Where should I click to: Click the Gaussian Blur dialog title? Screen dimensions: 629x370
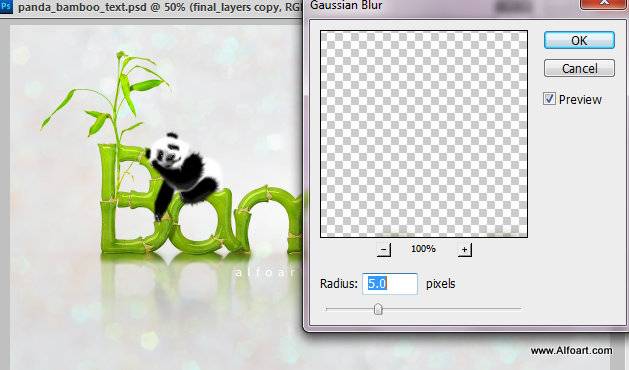pyautogui.click(x=345, y=5)
